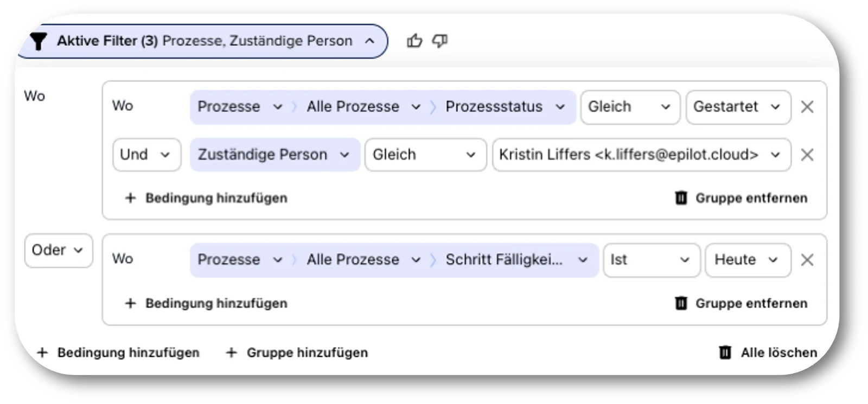Open the Ist comparator dropdown
Viewport: 868px width, 404px height.
(652, 260)
